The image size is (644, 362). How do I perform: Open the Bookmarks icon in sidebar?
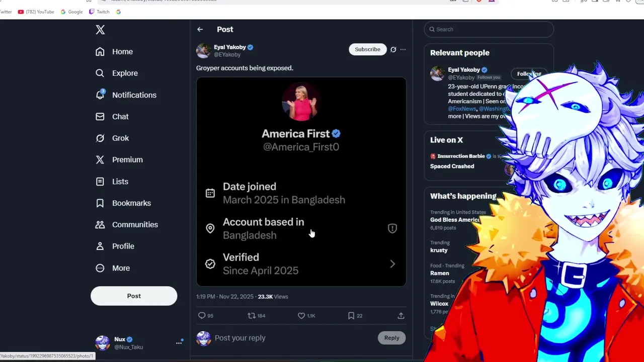point(100,203)
